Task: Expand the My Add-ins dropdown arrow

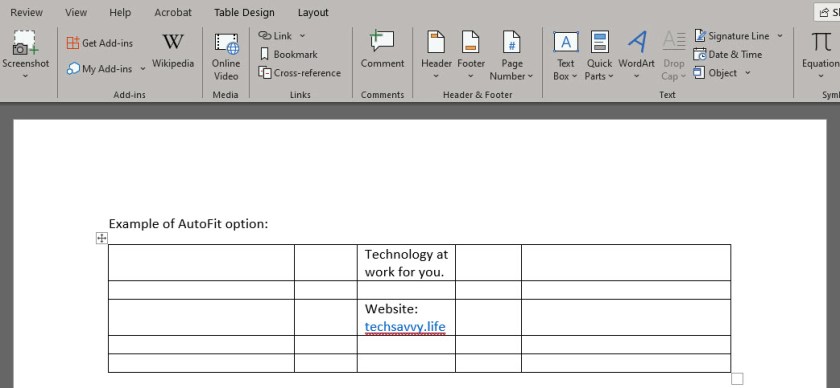Action: (x=142, y=69)
